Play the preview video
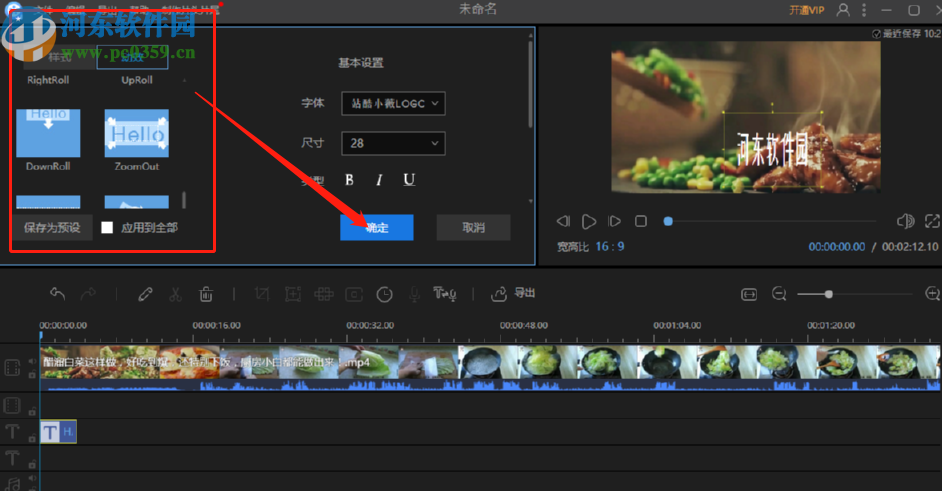Screen dimensions: 942x491 click(589, 222)
